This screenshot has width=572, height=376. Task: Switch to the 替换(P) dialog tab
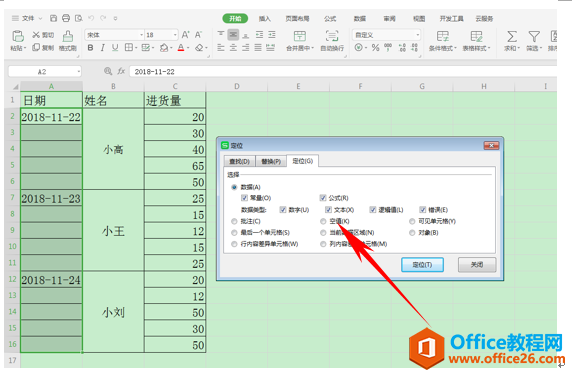pos(271,161)
